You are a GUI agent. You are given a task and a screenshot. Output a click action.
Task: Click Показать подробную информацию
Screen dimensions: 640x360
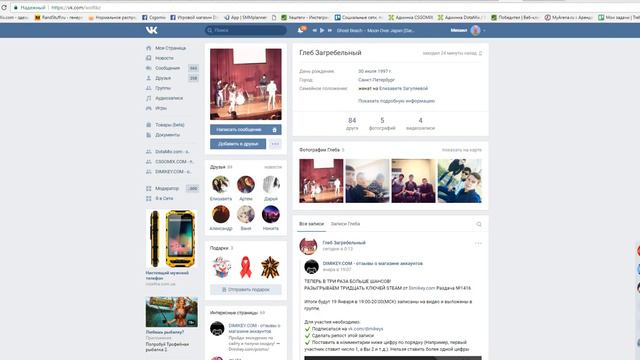point(396,101)
